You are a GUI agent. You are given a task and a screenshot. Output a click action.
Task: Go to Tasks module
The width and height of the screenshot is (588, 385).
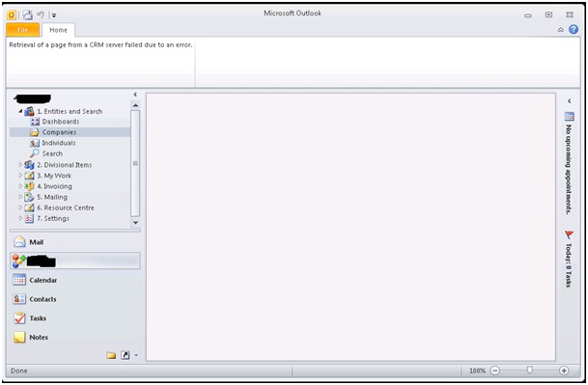coord(75,318)
